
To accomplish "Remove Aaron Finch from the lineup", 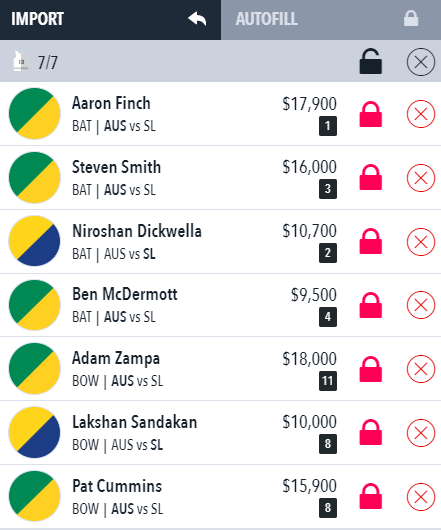I will (421, 114).
